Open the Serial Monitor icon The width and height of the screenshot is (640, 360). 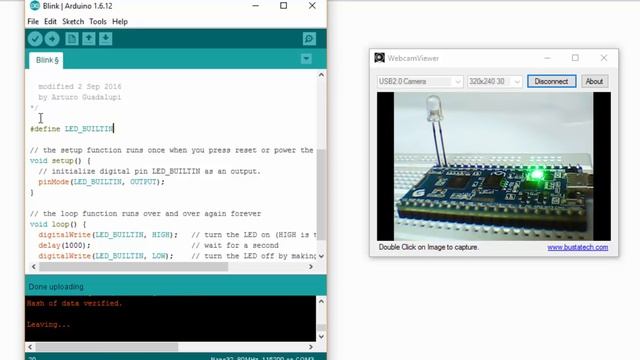click(x=309, y=39)
